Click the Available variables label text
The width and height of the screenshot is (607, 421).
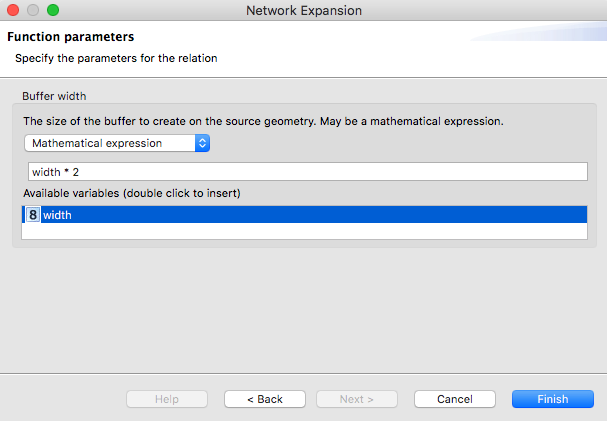132,193
